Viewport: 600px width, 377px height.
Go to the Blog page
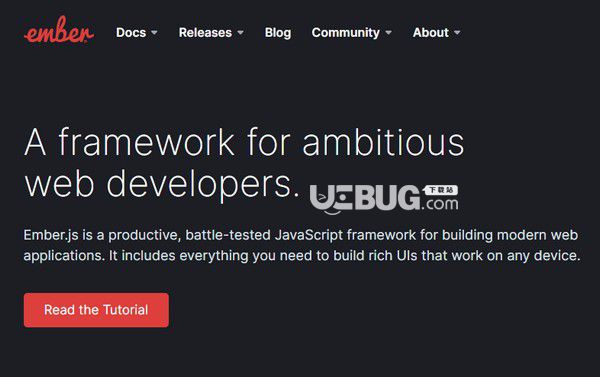(x=278, y=33)
